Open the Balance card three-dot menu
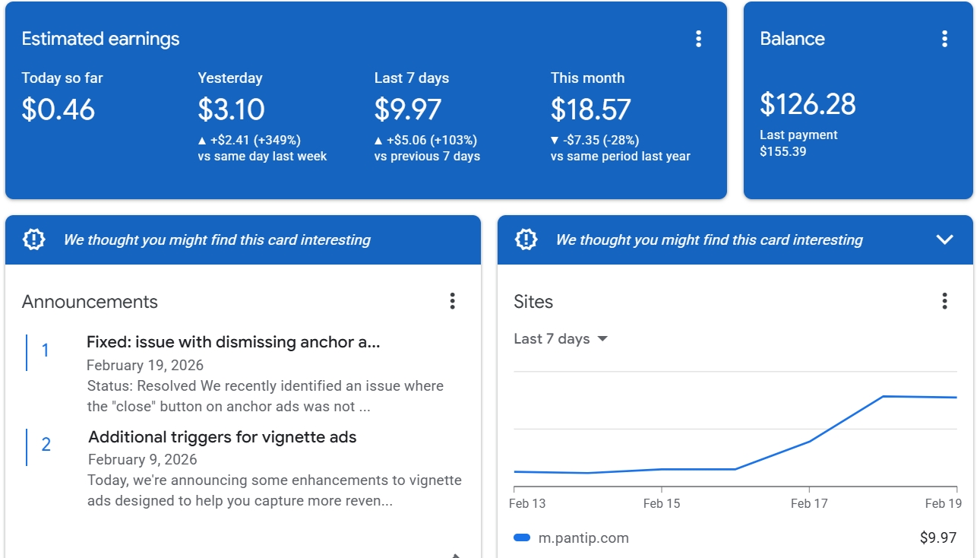The height and width of the screenshot is (558, 980). 944,39
